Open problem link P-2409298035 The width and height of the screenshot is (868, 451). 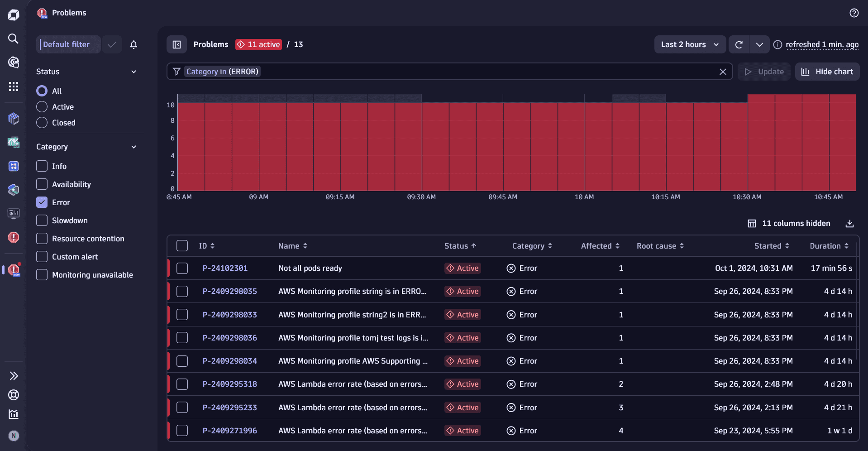[x=229, y=291]
